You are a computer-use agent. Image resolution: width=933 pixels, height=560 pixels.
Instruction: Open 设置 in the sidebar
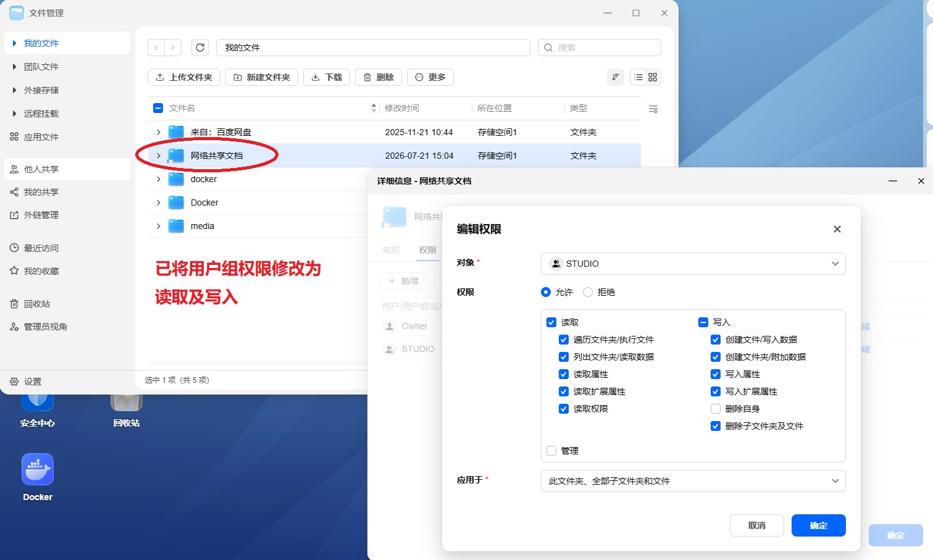(x=33, y=382)
